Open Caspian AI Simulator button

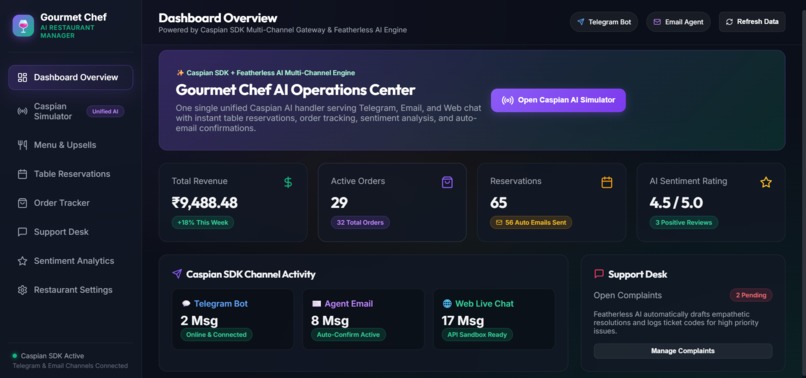tap(558, 100)
